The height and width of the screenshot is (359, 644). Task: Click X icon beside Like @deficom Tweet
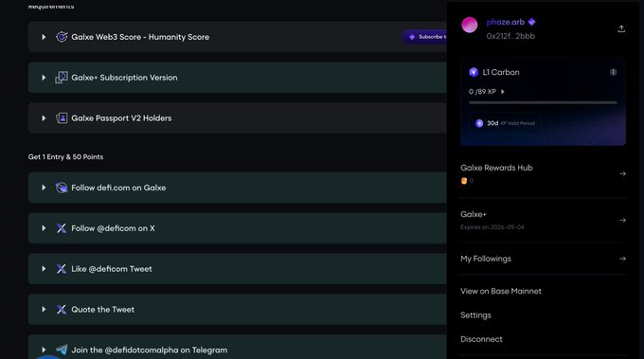[62, 269]
